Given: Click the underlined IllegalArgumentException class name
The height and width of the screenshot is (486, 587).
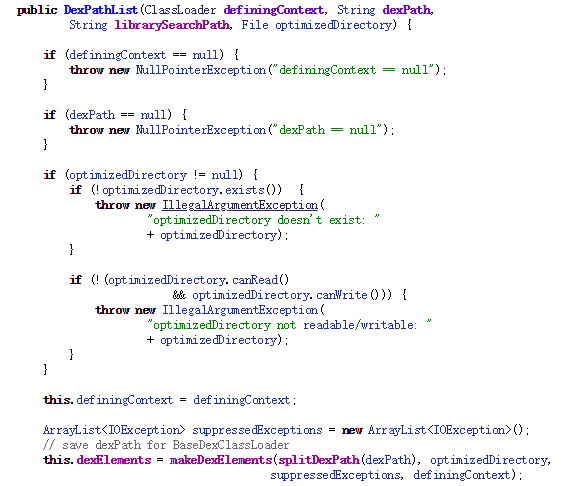Looking at the screenshot, I should click(240, 205).
